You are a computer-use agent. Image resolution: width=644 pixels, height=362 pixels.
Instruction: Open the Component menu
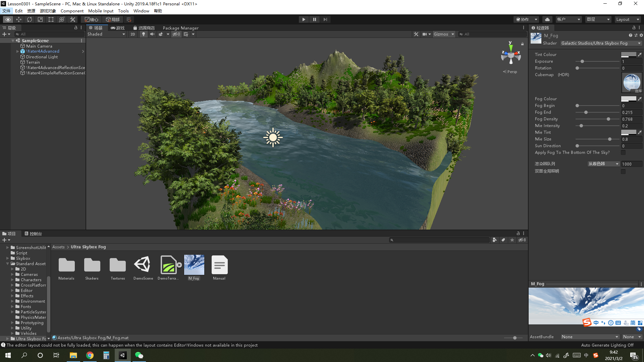[x=72, y=11]
